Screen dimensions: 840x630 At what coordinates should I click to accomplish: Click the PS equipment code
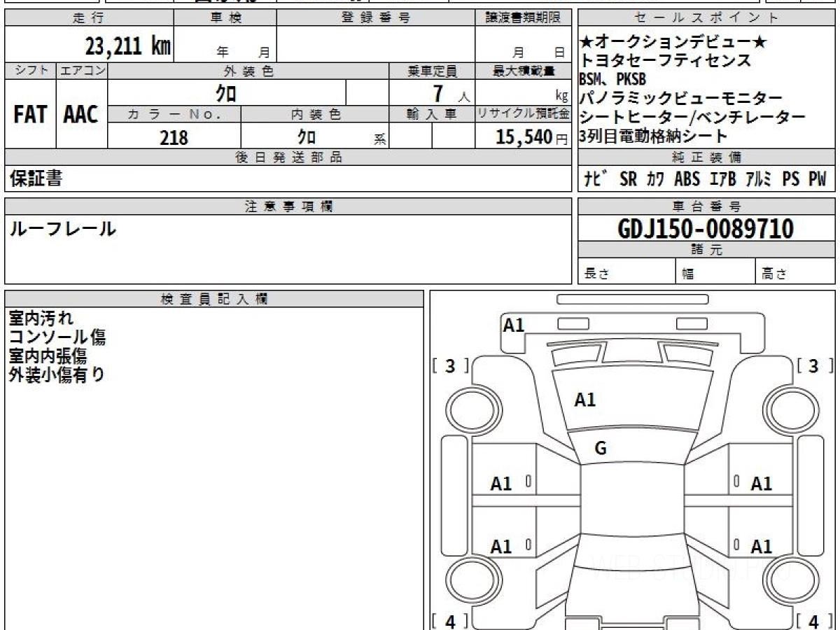coord(791,179)
